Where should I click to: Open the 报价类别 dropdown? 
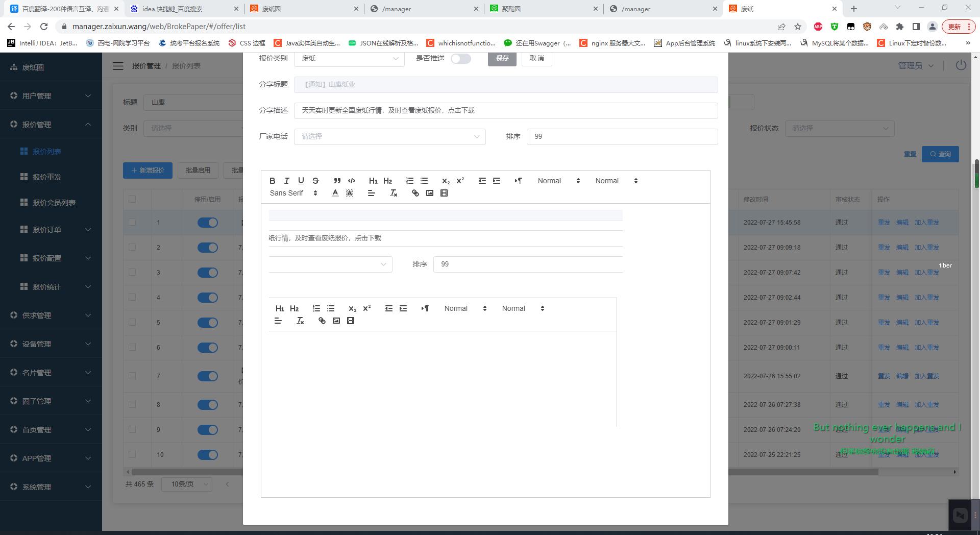coord(349,59)
